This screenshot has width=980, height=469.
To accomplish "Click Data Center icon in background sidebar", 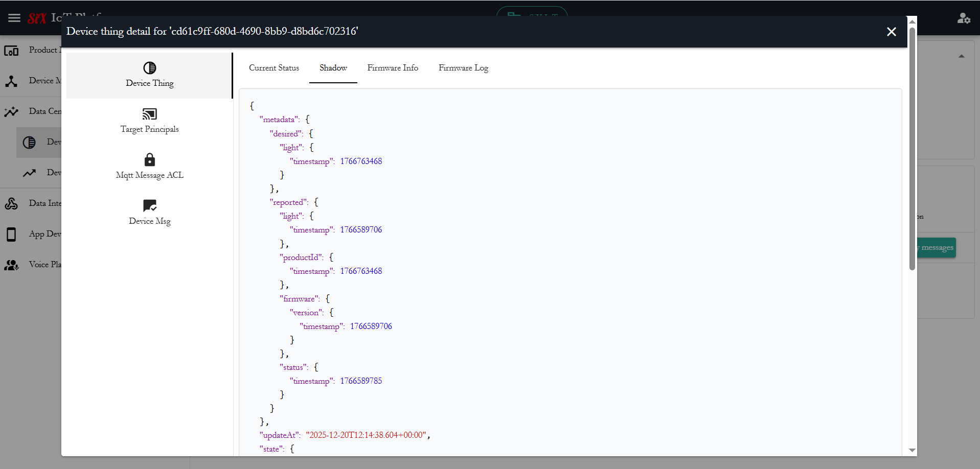I will [11, 111].
